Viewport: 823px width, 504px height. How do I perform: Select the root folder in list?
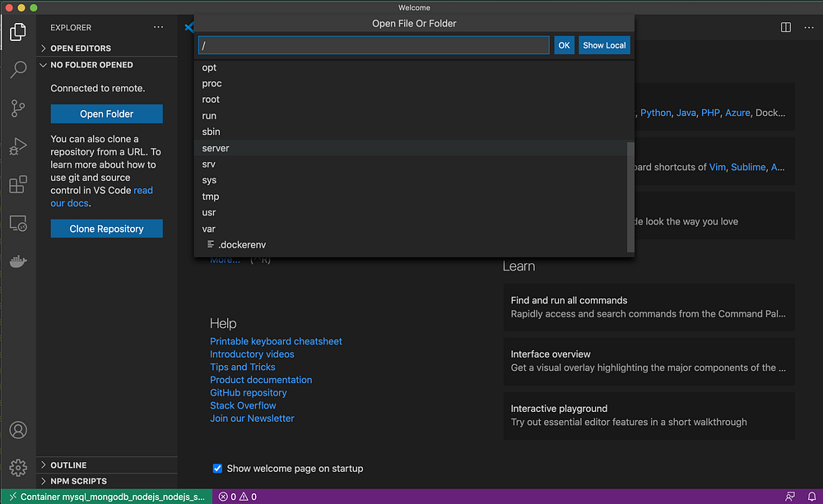click(411, 99)
